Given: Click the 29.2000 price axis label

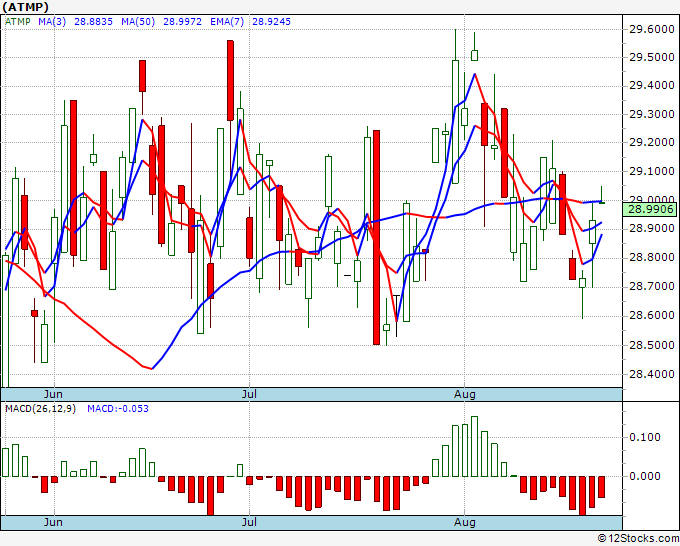Looking at the screenshot, I should tap(651, 142).
